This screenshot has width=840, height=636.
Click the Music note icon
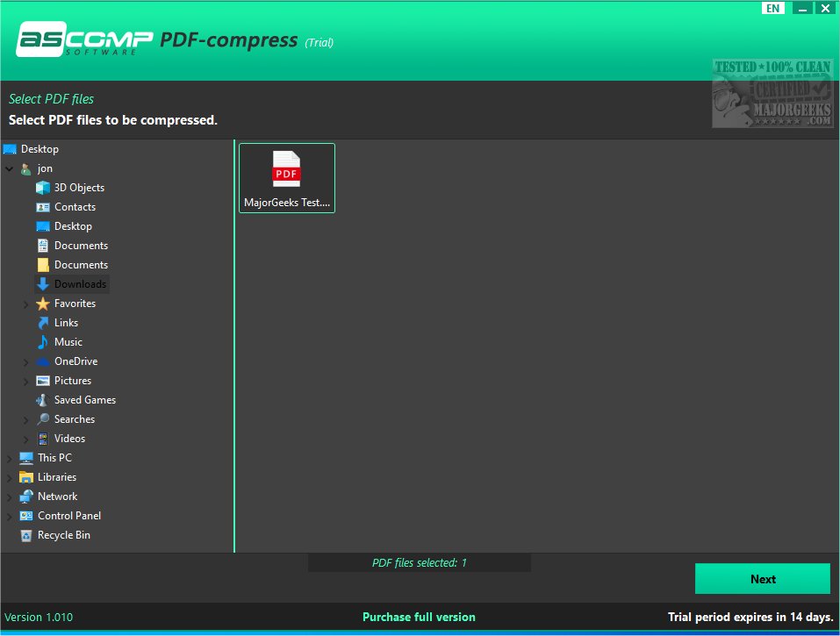(x=43, y=341)
